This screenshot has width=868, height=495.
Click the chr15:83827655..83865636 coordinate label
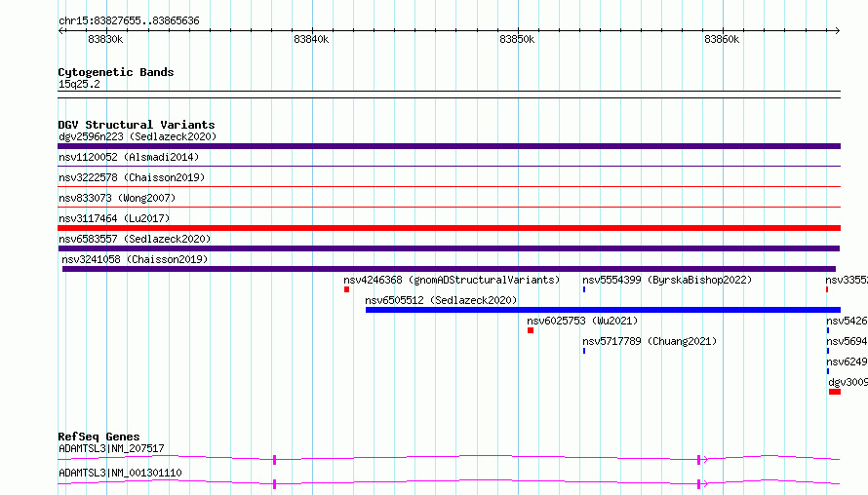click(129, 20)
